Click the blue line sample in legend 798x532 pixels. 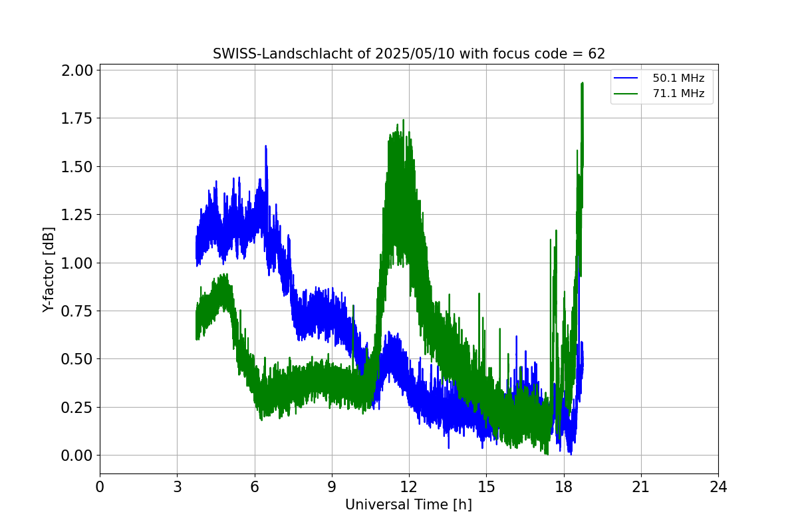(x=626, y=78)
